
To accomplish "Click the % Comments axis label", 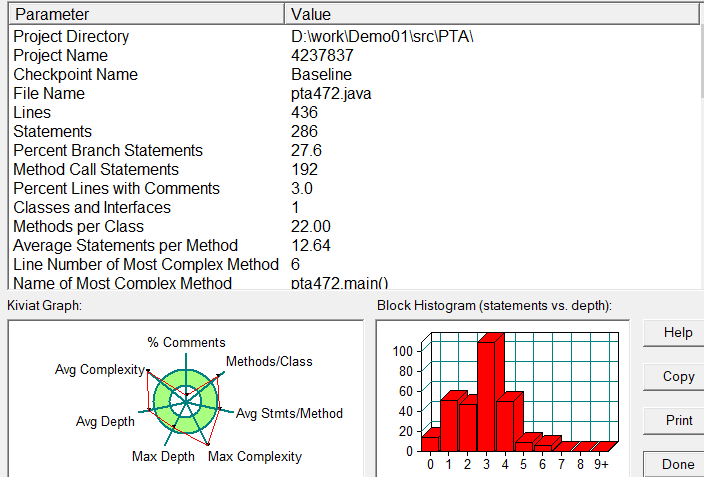I will click(x=186, y=342).
